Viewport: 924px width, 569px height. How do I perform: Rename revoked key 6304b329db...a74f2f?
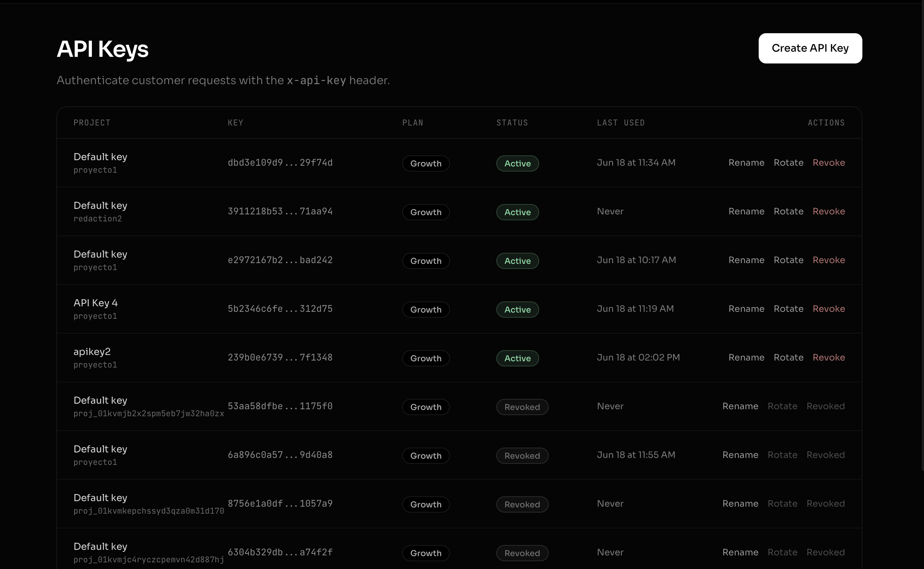(740, 552)
